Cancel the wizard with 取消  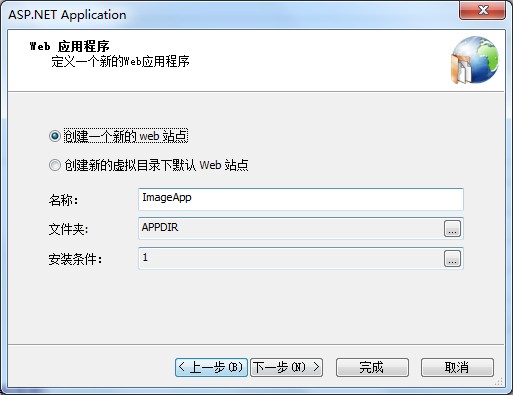click(x=457, y=368)
